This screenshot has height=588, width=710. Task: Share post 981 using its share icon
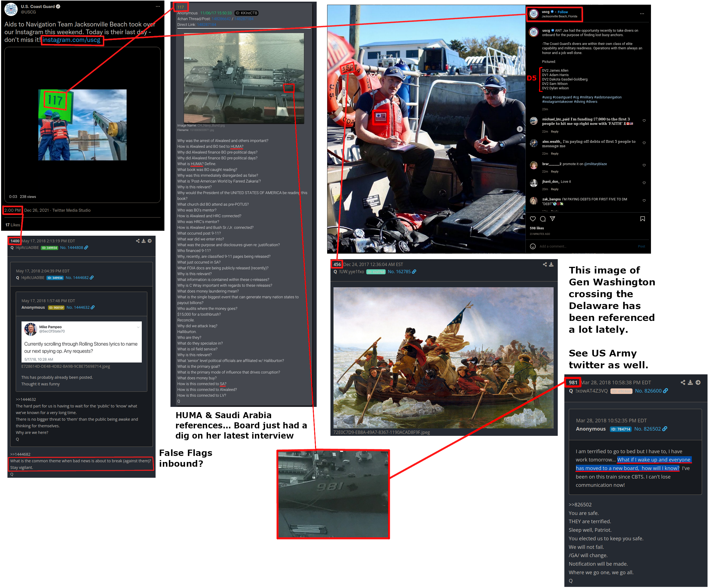click(x=683, y=383)
